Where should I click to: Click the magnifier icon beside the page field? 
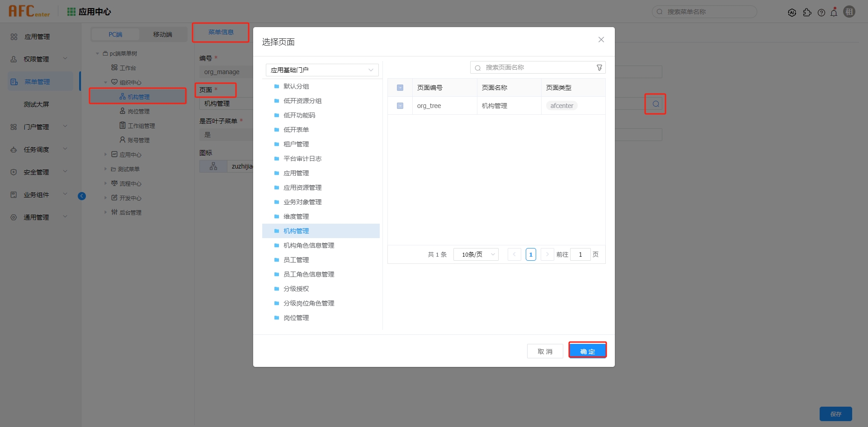(655, 103)
